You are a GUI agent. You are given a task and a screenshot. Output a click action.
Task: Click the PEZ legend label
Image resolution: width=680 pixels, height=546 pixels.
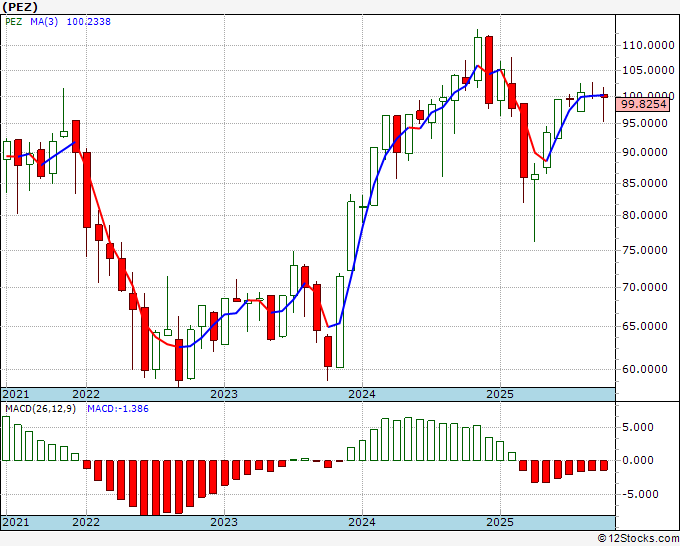[x=14, y=22]
